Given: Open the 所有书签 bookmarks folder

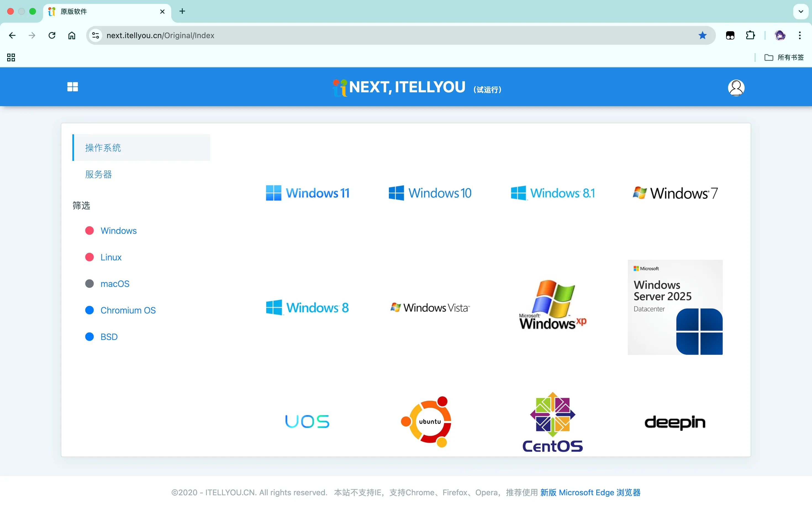Looking at the screenshot, I should tap(784, 57).
